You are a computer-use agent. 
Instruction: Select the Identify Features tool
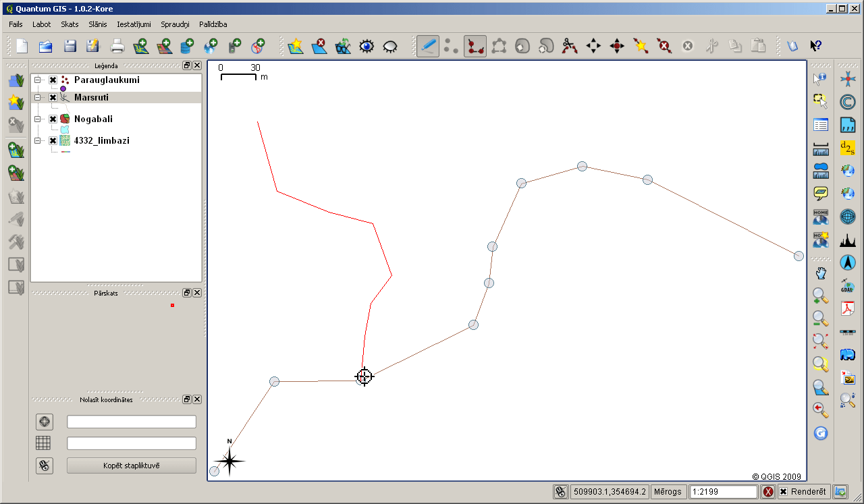coord(820,78)
